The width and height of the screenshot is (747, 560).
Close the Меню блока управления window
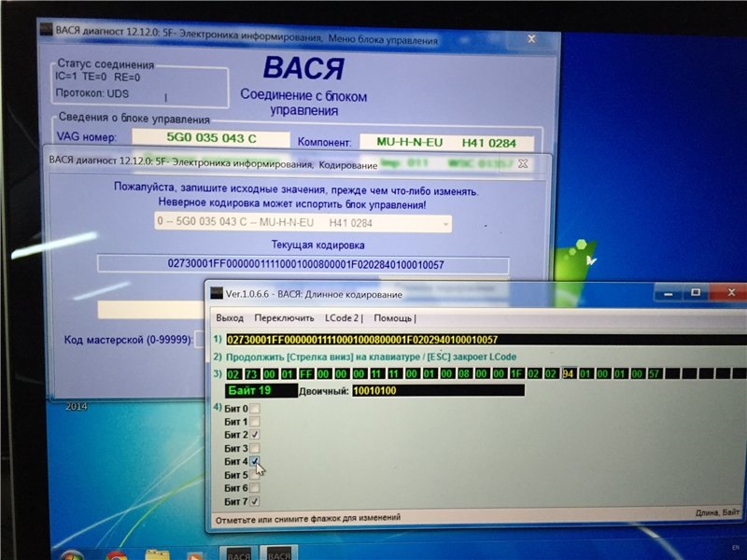[531, 39]
